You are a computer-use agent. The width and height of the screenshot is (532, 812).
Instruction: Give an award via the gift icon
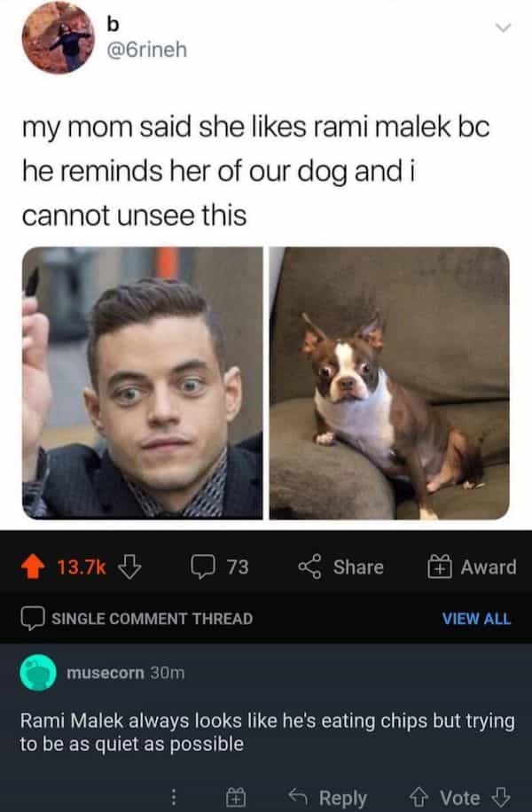(439, 566)
